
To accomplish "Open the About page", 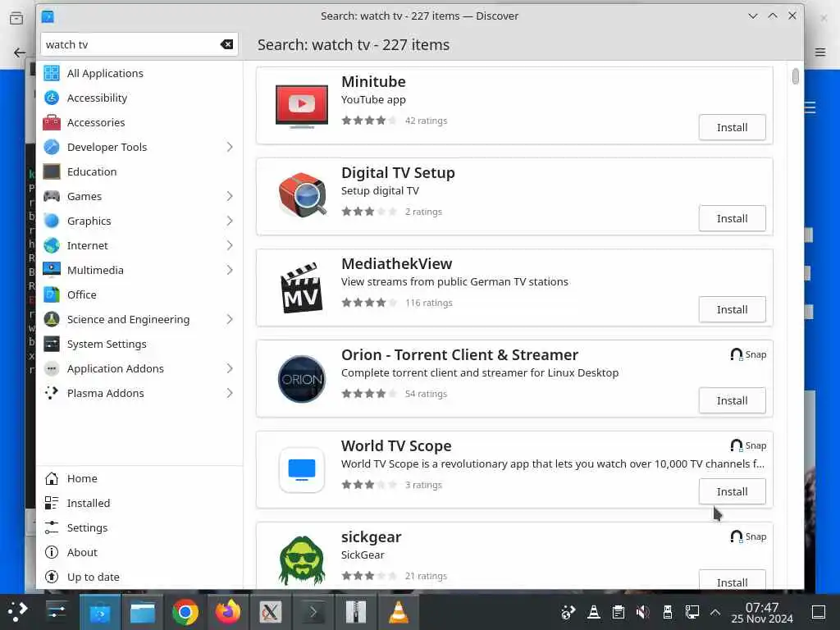I will pos(139,553).
